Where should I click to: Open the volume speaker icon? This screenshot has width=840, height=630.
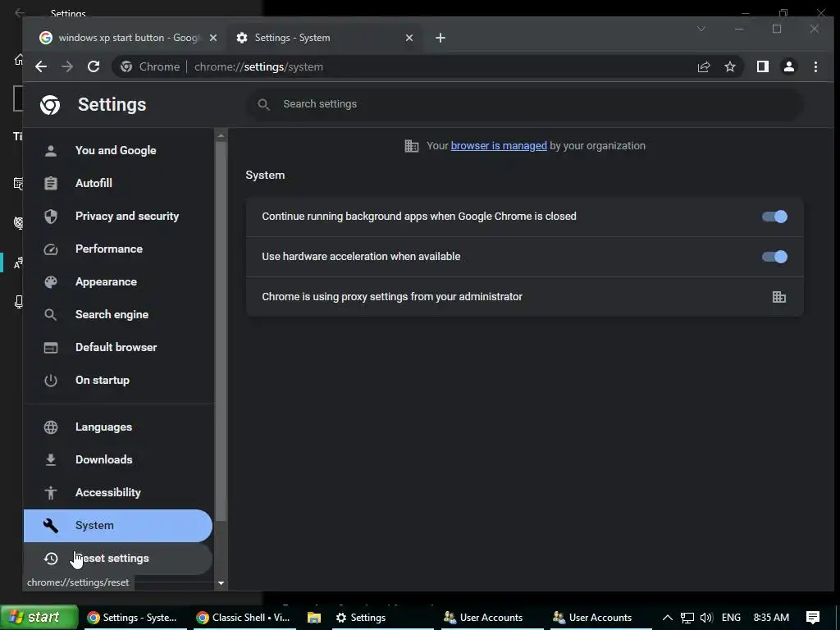tap(706, 618)
